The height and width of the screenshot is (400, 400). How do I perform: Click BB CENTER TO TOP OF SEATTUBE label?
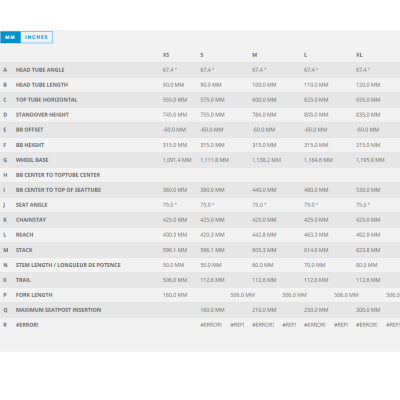58,190
